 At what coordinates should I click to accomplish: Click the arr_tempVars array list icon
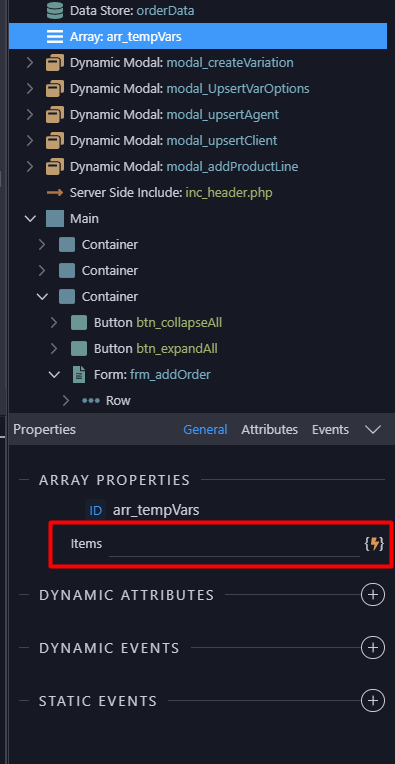click(x=55, y=37)
